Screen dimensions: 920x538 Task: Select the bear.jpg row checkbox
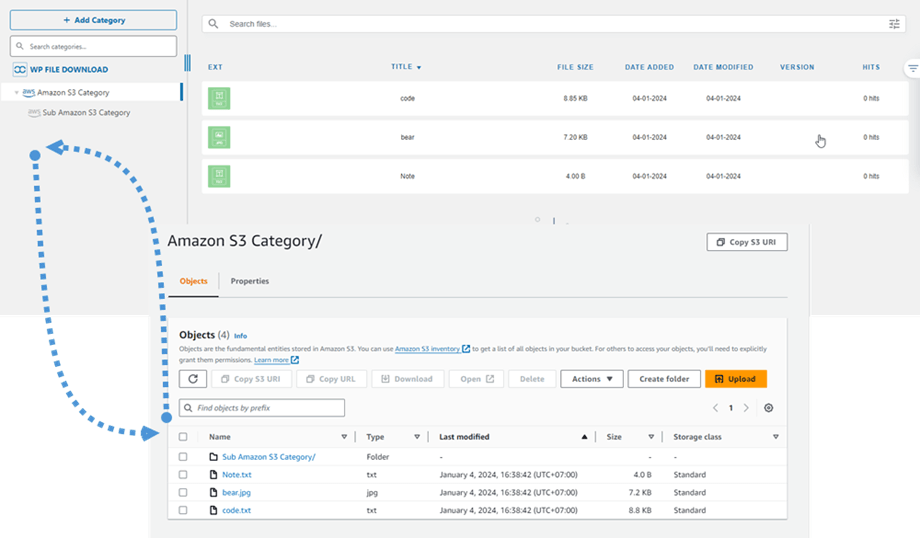(x=183, y=493)
